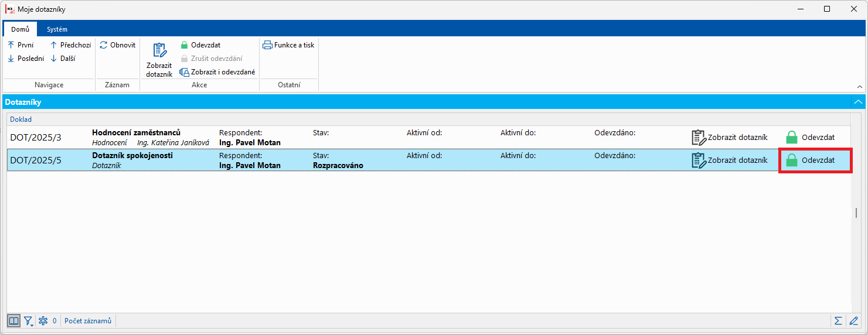Viewport: 868px width, 335px height.
Task: Select row DOT/2025/5
Action: pyautogui.click(x=428, y=160)
